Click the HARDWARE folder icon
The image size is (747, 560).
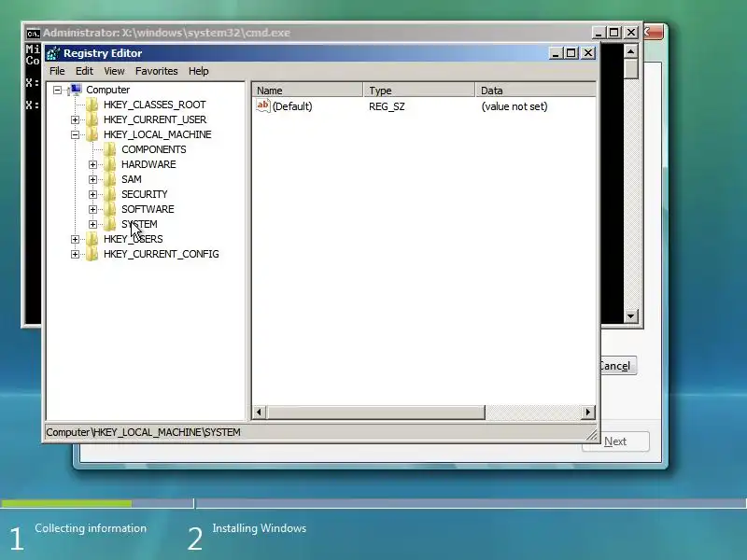tap(109, 164)
